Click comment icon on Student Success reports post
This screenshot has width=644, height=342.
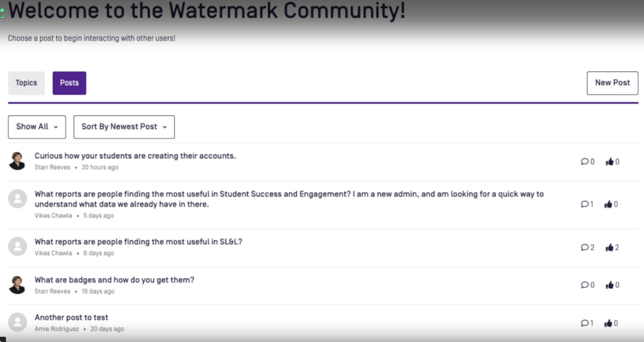585,204
